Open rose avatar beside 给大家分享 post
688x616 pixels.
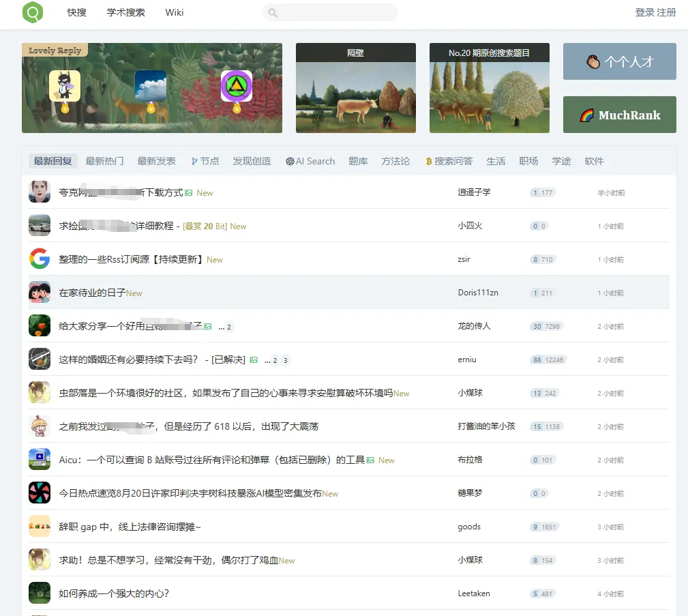(x=40, y=325)
